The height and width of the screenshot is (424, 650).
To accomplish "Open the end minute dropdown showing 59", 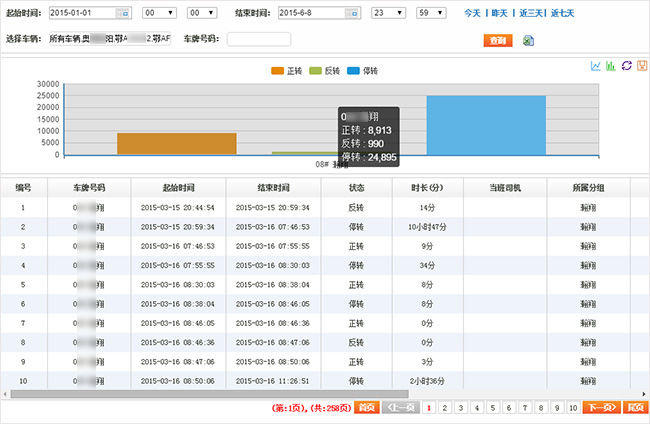I will click(x=431, y=13).
